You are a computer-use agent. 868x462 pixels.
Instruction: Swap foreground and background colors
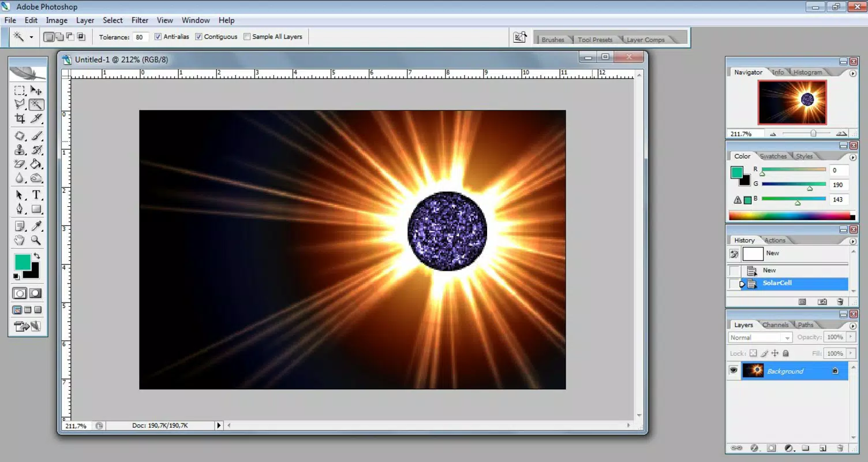37,256
